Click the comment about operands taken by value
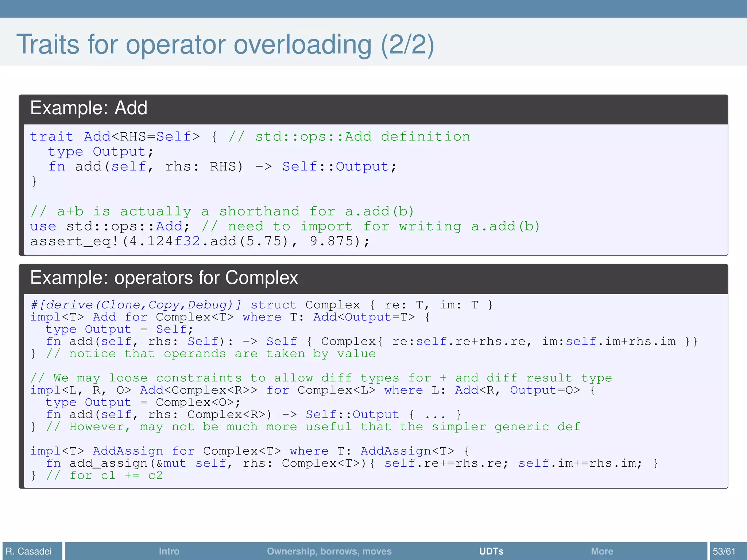Image resolution: width=747 pixels, height=560 pixels. point(211,354)
